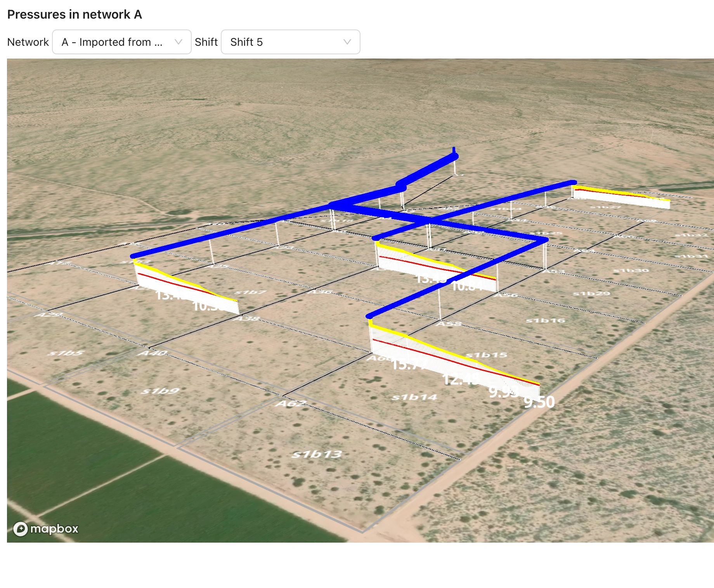Click the Pressures in network A heading
Viewport: 714px width, 588px height.
tap(75, 14)
